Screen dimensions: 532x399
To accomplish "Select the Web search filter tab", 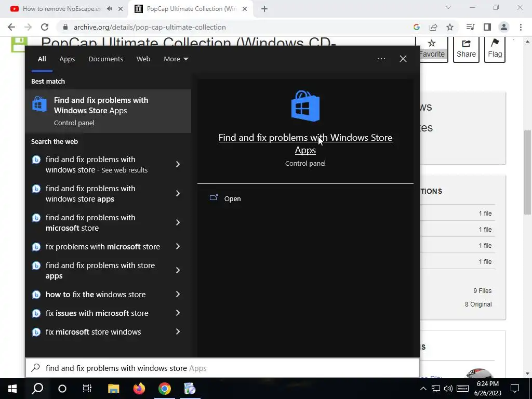I will coord(143,59).
